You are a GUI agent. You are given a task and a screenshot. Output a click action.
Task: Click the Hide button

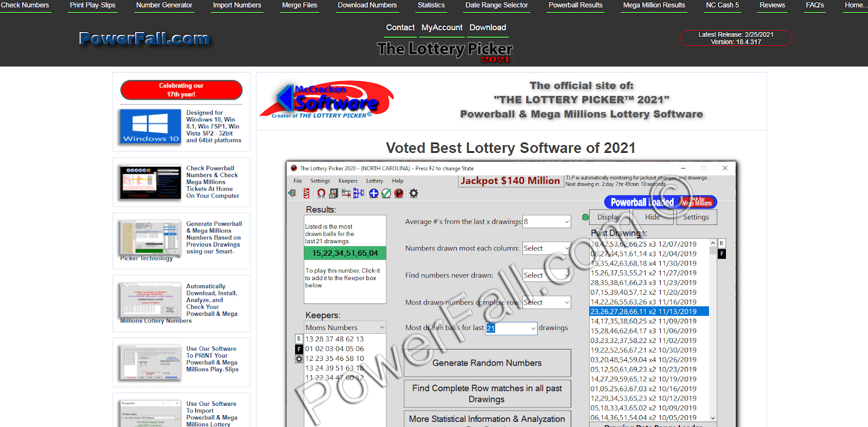coord(653,217)
